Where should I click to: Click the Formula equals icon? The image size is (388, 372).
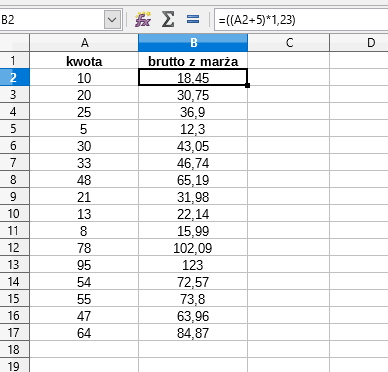point(193,20)
